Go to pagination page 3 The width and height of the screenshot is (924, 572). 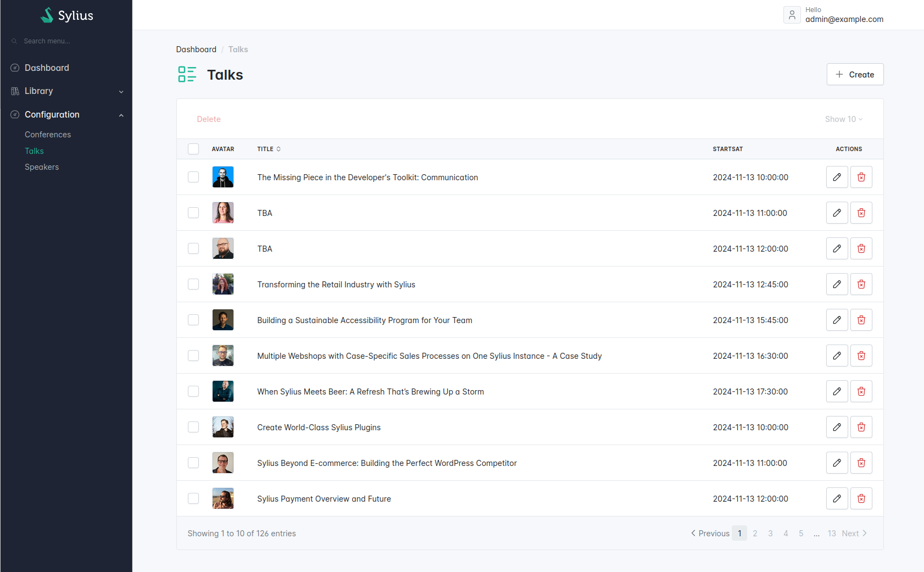770,534
